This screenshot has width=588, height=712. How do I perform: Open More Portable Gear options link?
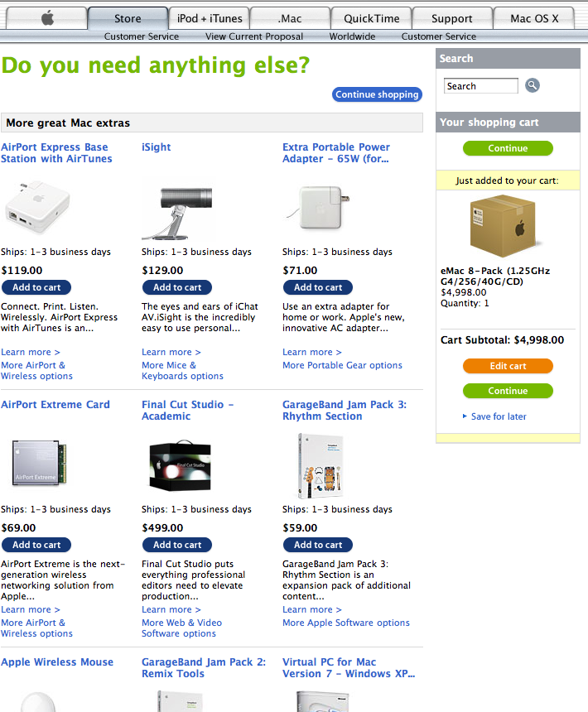pos(342,365)
